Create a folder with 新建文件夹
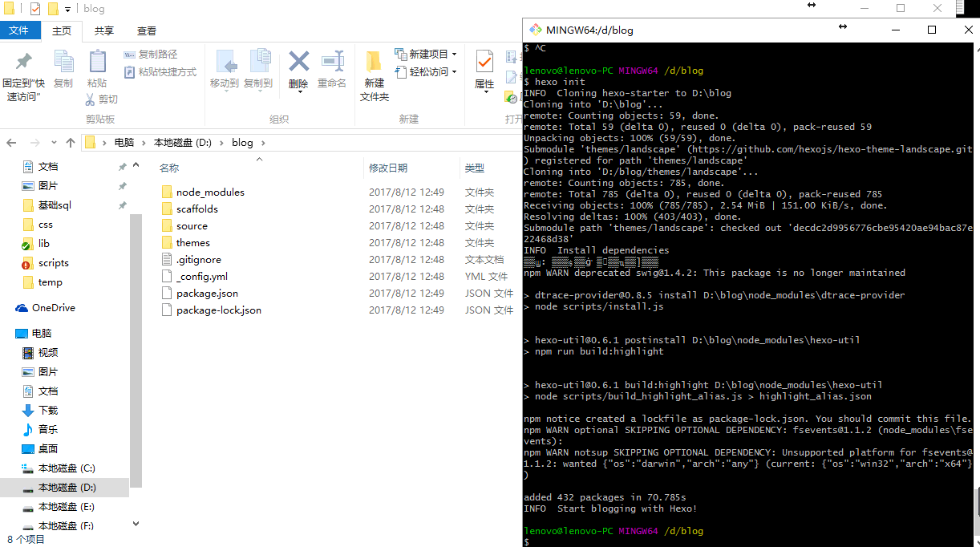980x547 pixels. (x=374, y=76)
